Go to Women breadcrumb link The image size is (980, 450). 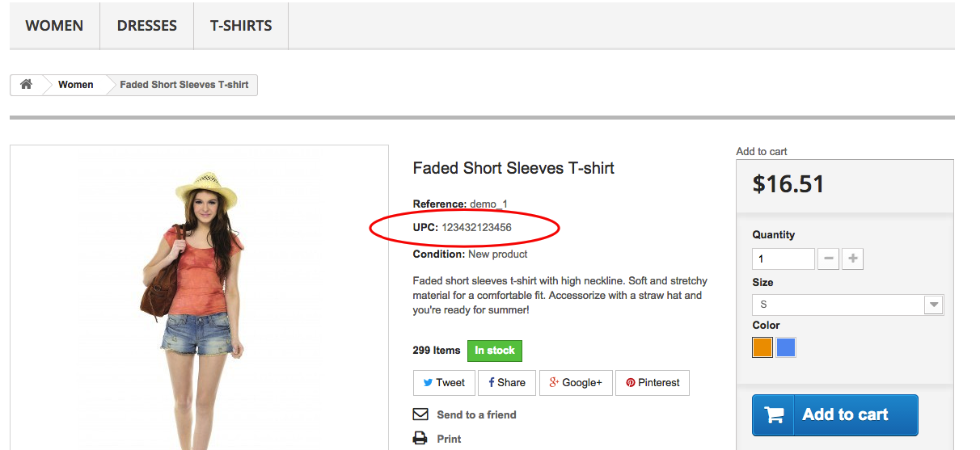pyautogui.click(x=75, y=85)
